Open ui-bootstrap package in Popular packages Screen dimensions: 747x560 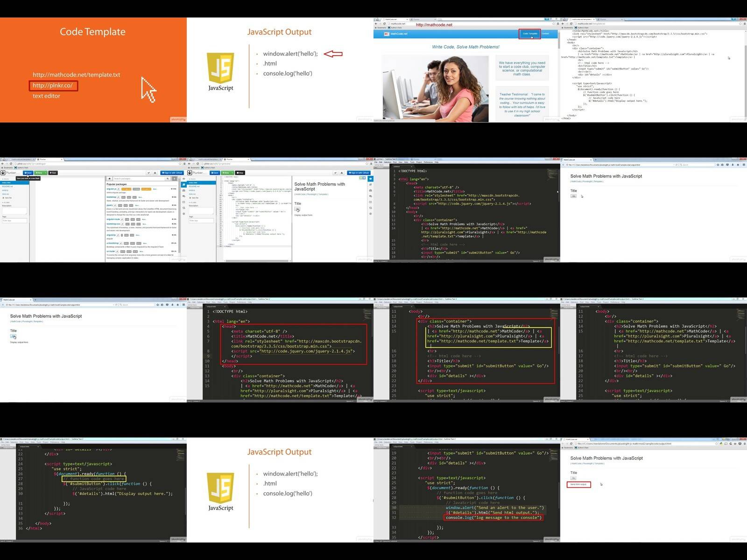[113, 243]
